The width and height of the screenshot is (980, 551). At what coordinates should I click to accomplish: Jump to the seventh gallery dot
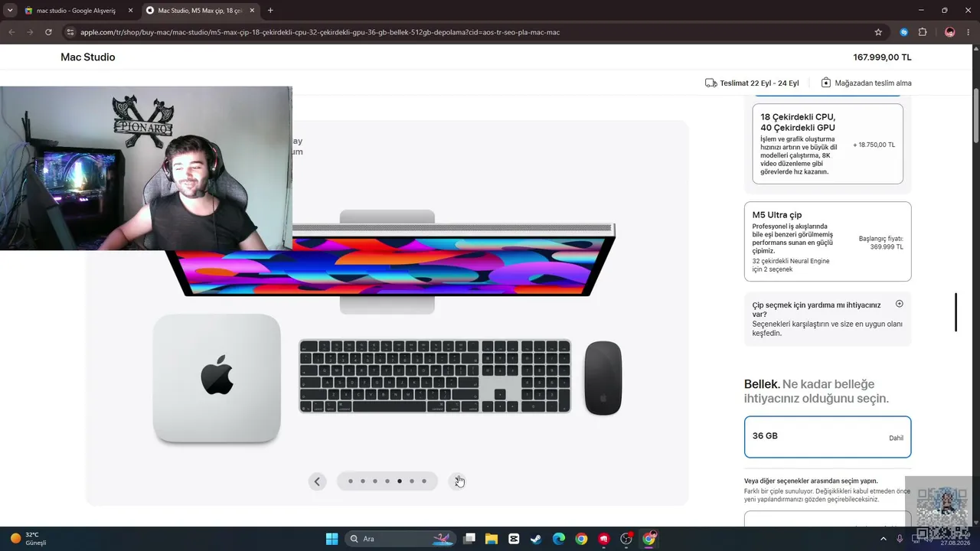424,481
